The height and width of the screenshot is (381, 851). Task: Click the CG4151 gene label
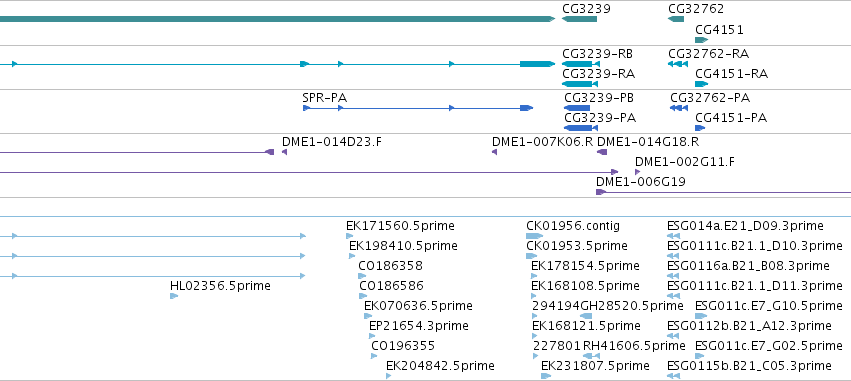click(x=719, y=29)
